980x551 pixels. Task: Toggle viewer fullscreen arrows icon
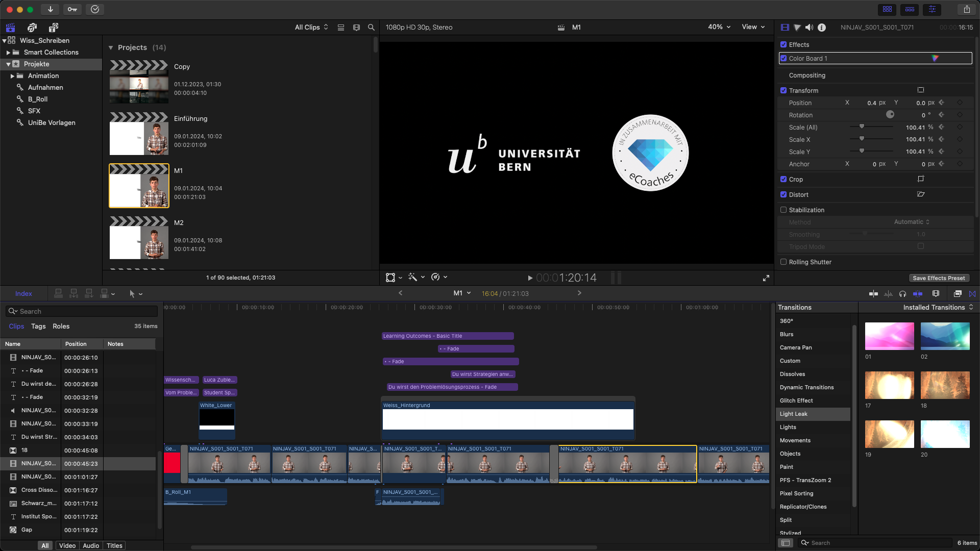pyautogui.click(x=766, y=278)
